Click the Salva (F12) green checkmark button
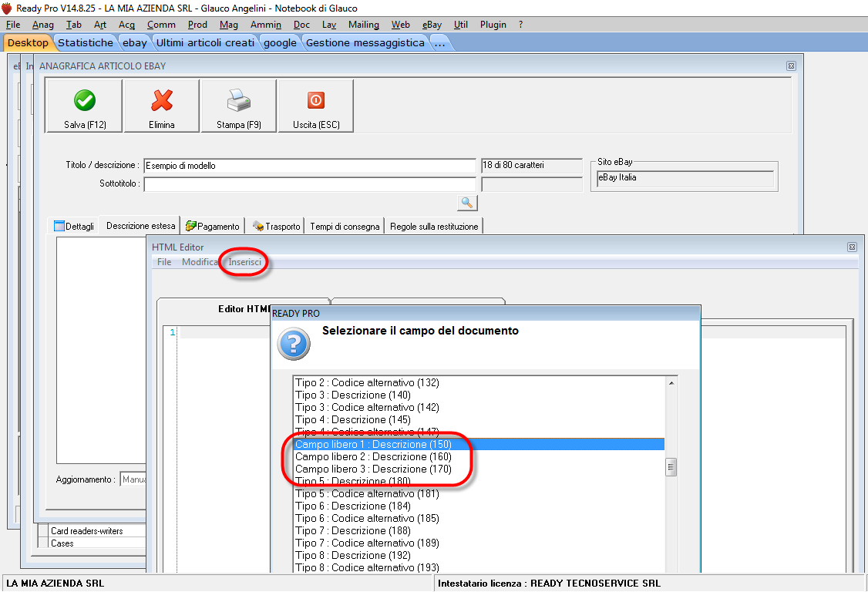The image size is (868, 592). [84, 106]
